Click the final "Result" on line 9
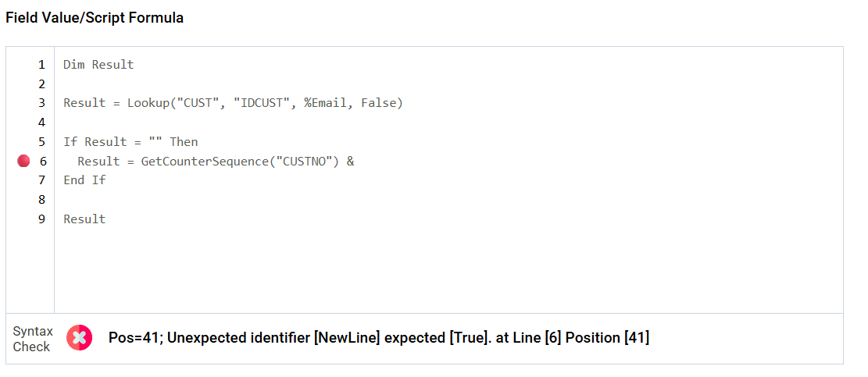The image size is (868, 377). tap(84, 219)
